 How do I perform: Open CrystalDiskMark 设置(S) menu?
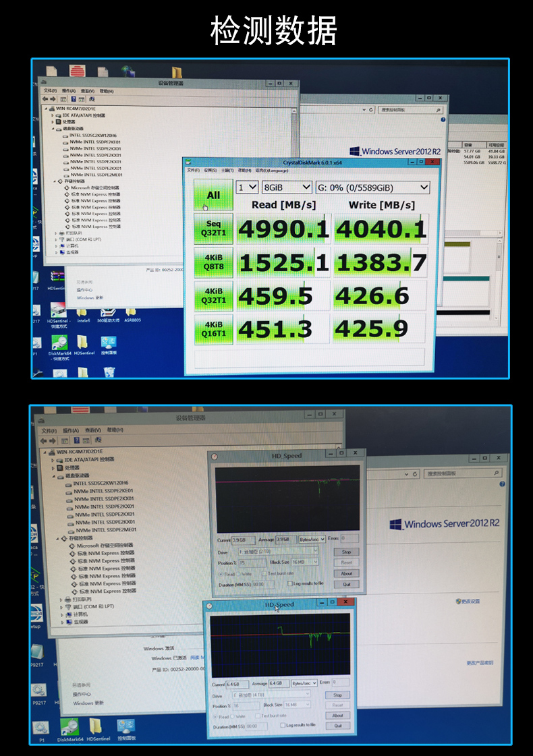click(210, 170)
